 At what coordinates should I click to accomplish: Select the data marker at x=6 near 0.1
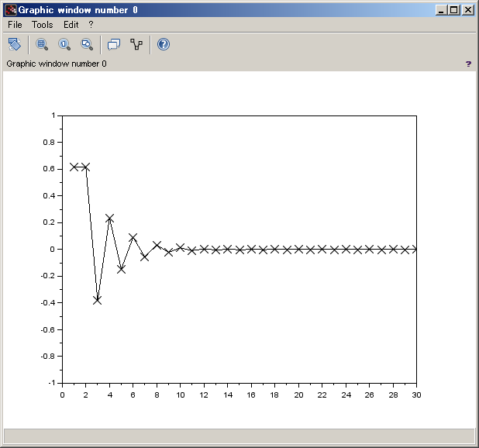[x=133, y=237]
